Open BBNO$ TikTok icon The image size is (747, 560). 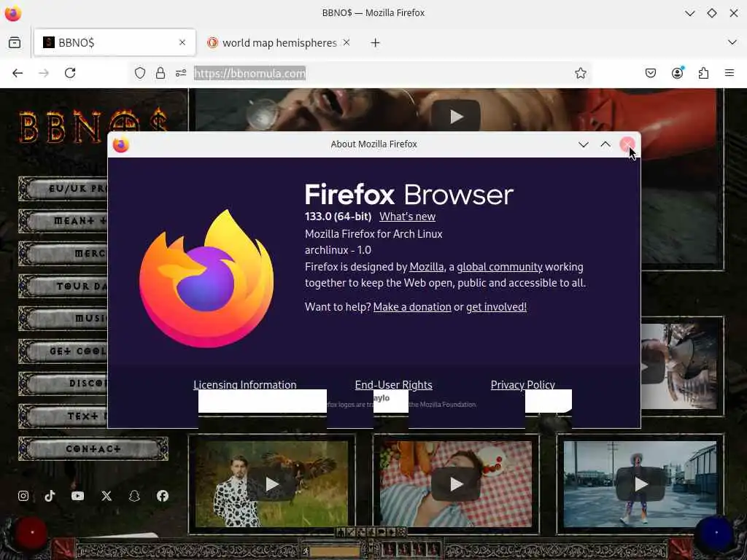(50, 496)
